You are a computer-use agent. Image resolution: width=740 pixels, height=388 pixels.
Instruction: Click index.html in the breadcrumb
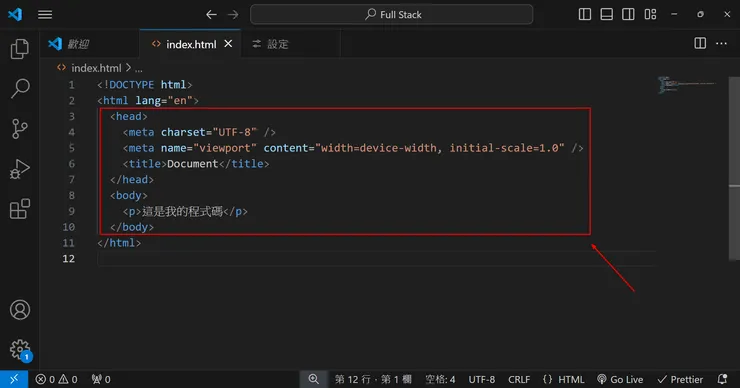pos(96,68)
